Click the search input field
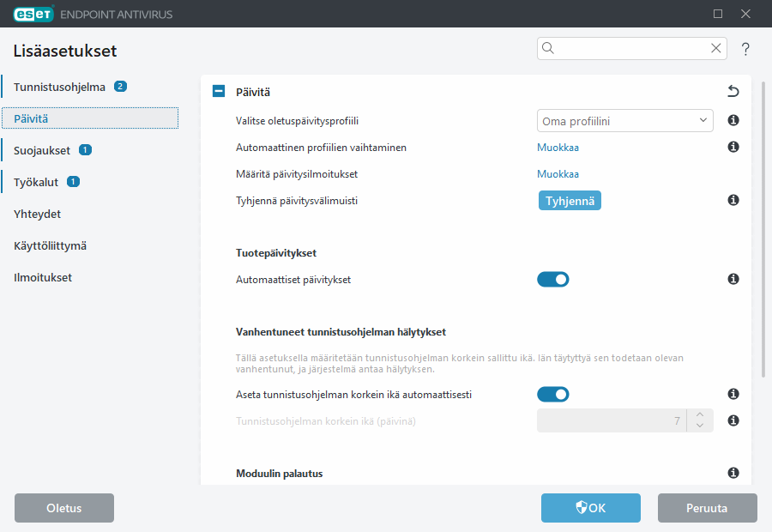This screenshot has width=772, height=532. 631,48
